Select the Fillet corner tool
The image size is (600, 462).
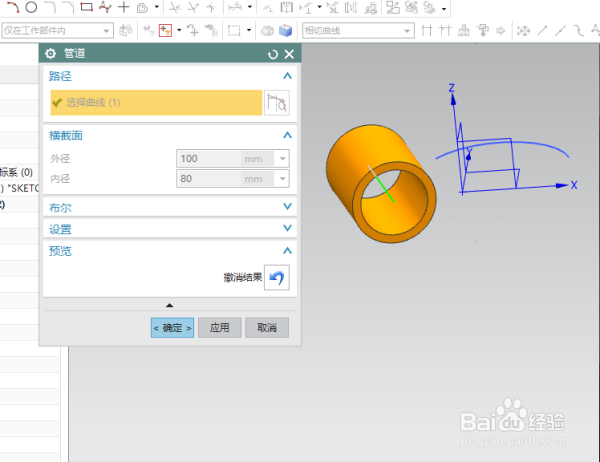[50, 7]
